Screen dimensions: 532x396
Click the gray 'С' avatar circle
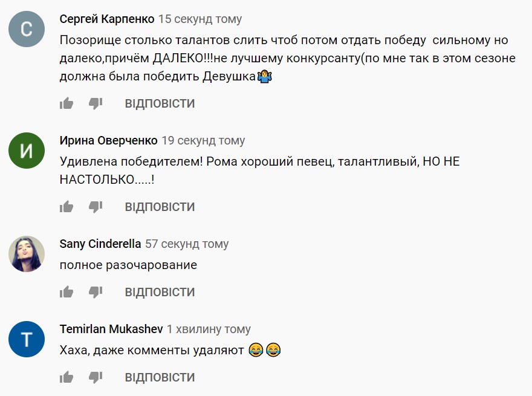(27, 29)
